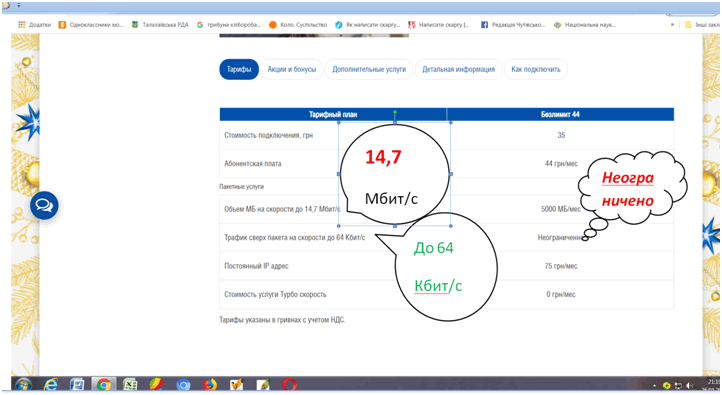Click the Тарифный план table header
The image size is (722, 395).
click(333, 114)
